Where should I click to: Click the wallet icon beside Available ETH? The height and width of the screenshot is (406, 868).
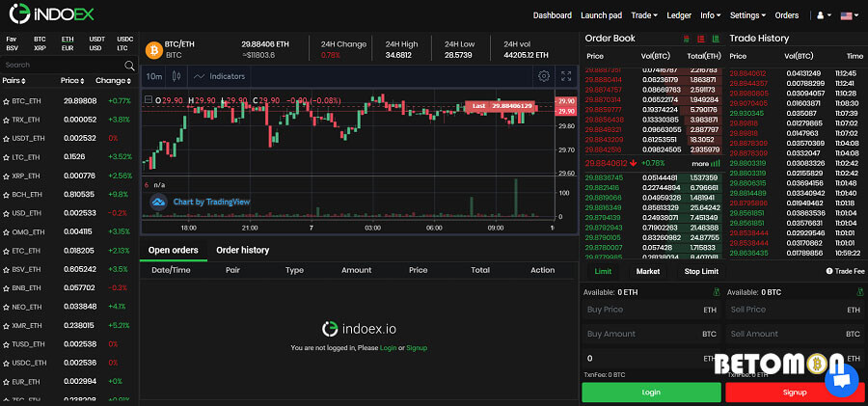pyautogui.click(x=717, y=292)
